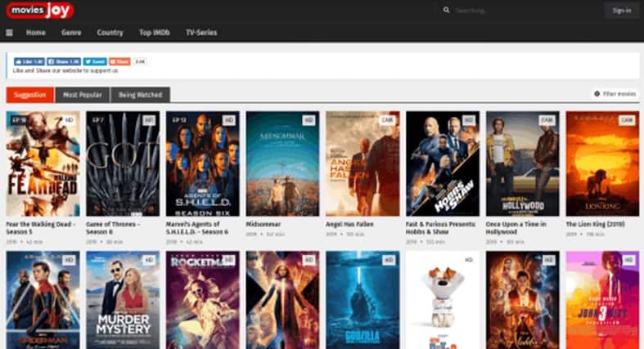Viewport: 644px width, 349px height.
Task: Click EP7 badge on Game of Thrones poster
Action: 98,120
